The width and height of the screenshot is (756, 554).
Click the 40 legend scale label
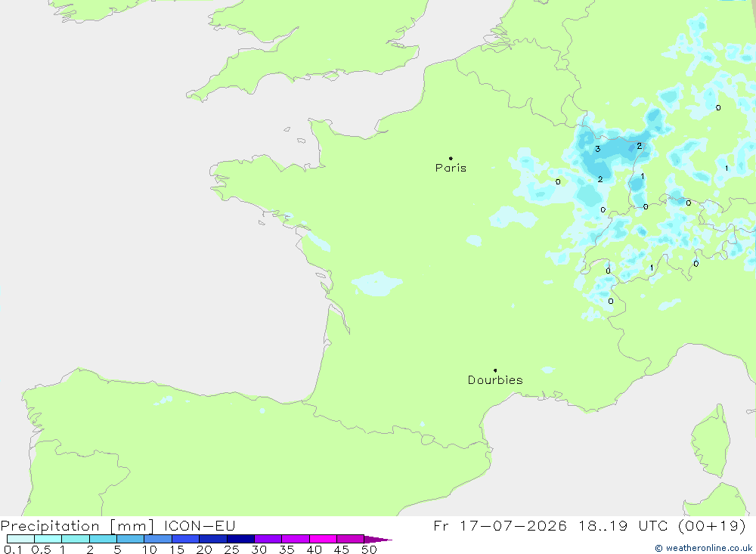click(314, 549)
